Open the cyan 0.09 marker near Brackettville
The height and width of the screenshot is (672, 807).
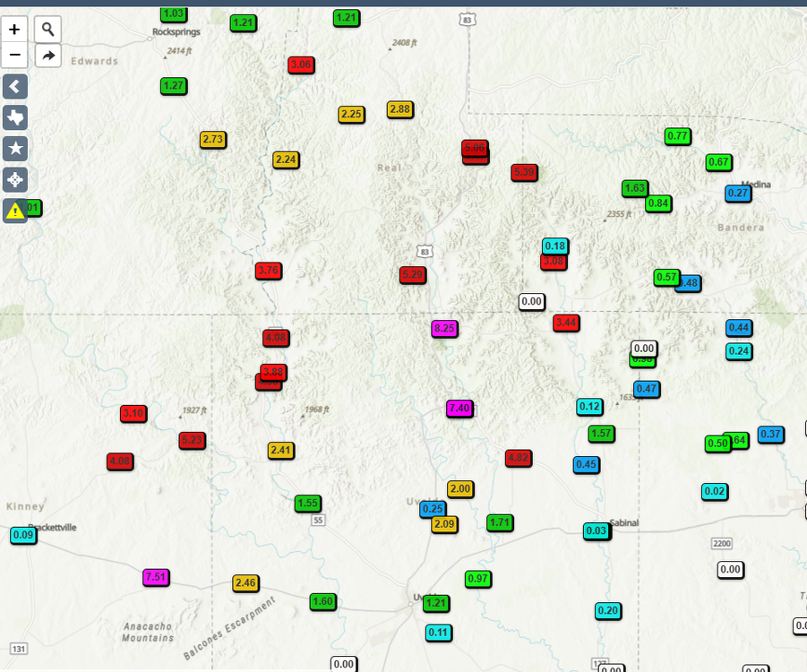[x=23, y=535]
